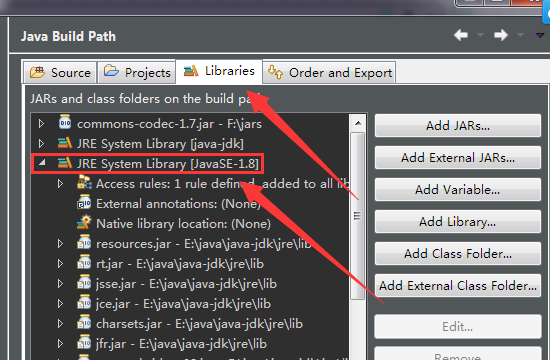Select charsets.jar library row
The width and height of the screenshot is (550, 360).
199,324
